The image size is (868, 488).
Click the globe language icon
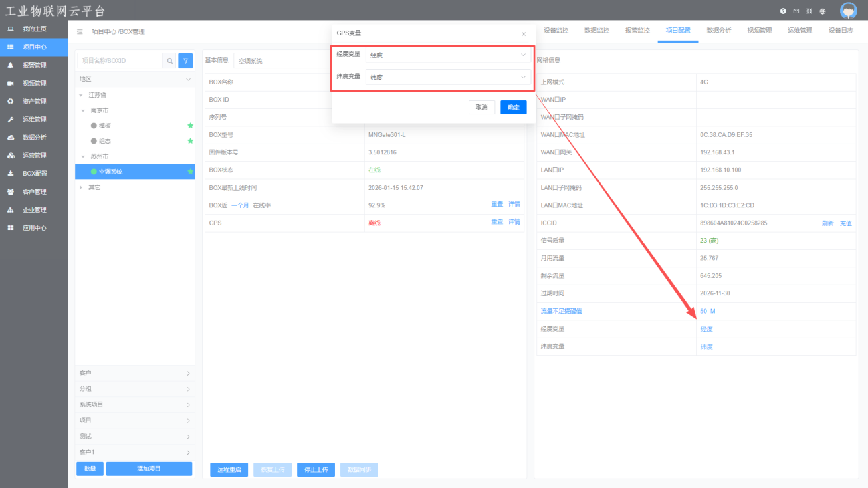[822, 11]
